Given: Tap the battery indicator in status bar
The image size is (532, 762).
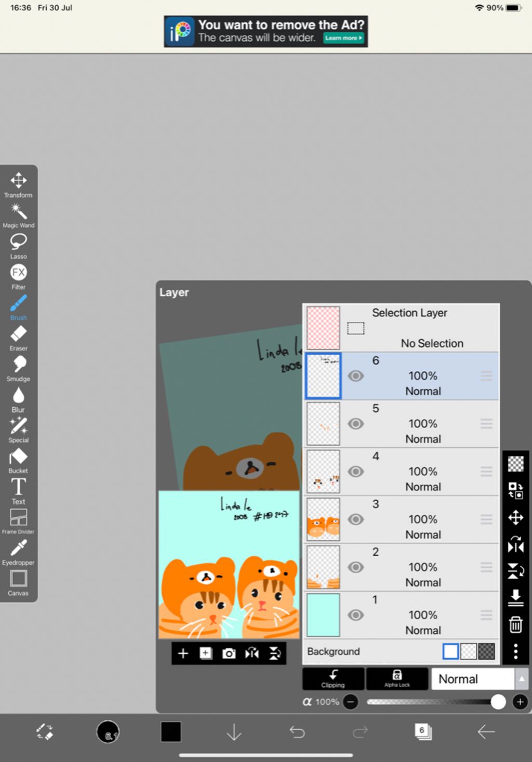Looking at the screenshot, I should pyautogui.click(x=514, y=8).
